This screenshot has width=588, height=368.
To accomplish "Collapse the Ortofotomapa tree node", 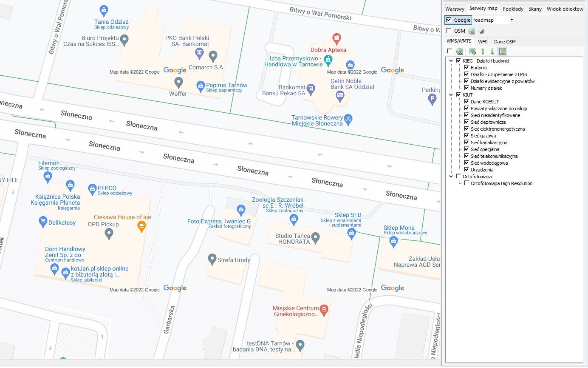I will click(x=451, y=177).
